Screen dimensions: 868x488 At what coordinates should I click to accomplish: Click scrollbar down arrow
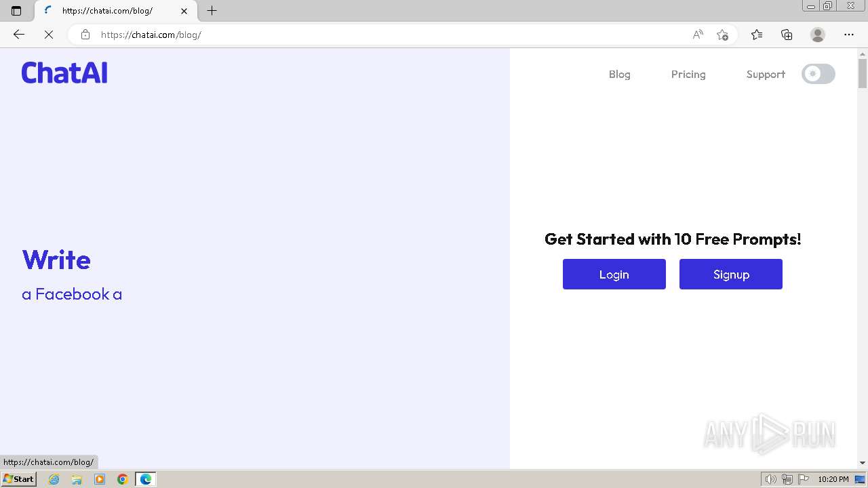tap(863, 463)
